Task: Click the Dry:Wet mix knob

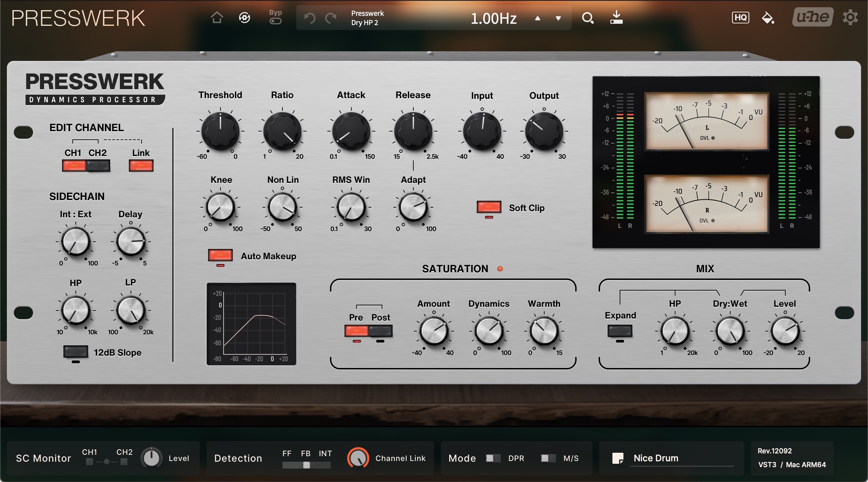Action: [x=730, y=331]
